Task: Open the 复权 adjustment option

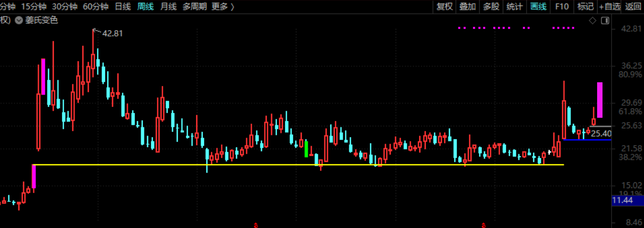Action: point(445,6)
